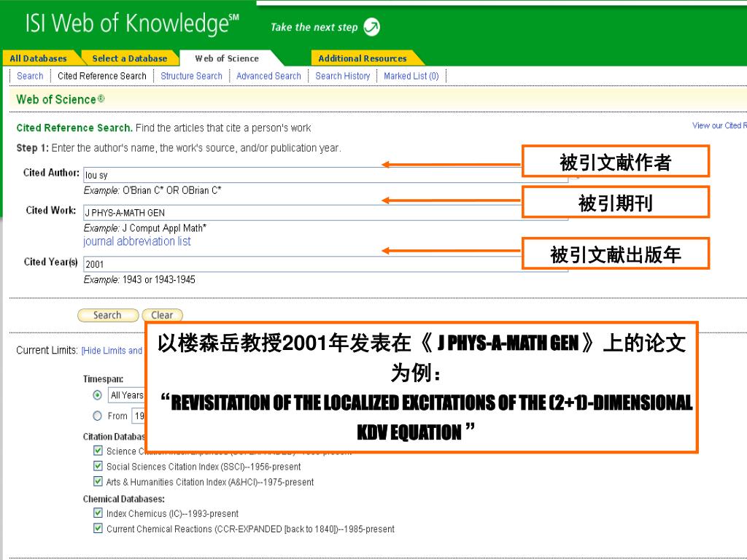The image size is (747, 560).
Task: Select the All Years radio button
Action: (x=97, y=395)
